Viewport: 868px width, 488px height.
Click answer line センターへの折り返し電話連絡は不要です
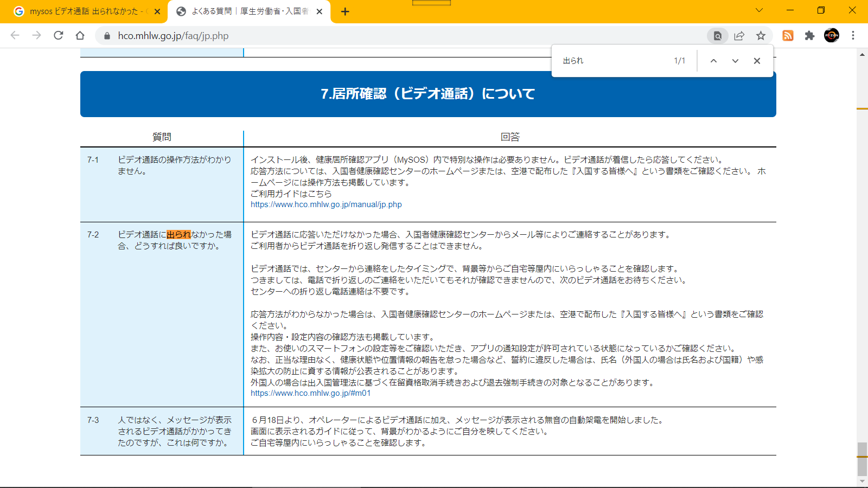(330, 292)
